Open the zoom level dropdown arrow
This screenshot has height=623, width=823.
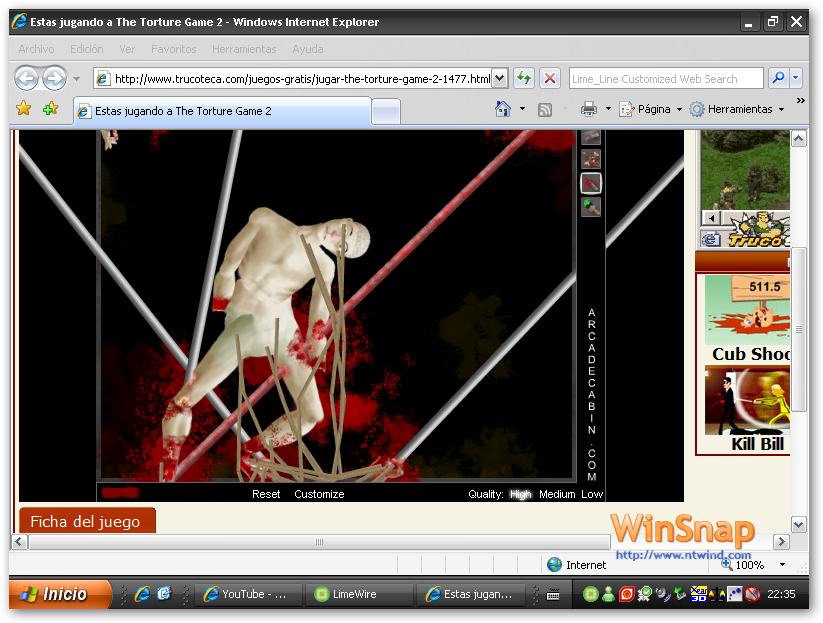click(x=783, y=565)
